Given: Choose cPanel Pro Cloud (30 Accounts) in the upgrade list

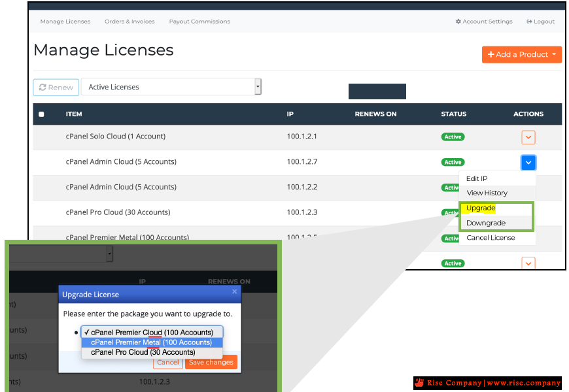Looking at the screenshot, I should click(x=152, y=352).
